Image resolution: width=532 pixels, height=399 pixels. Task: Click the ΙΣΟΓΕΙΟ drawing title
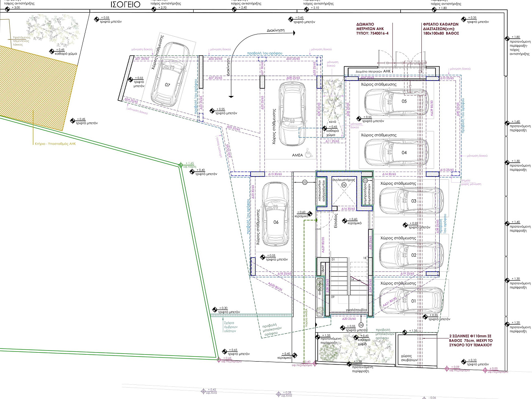125,4
